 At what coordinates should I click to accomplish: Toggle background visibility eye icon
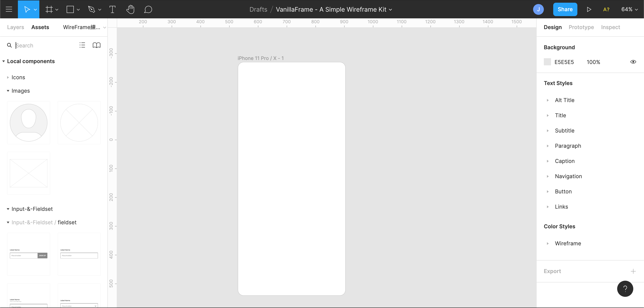click(633, 62)
